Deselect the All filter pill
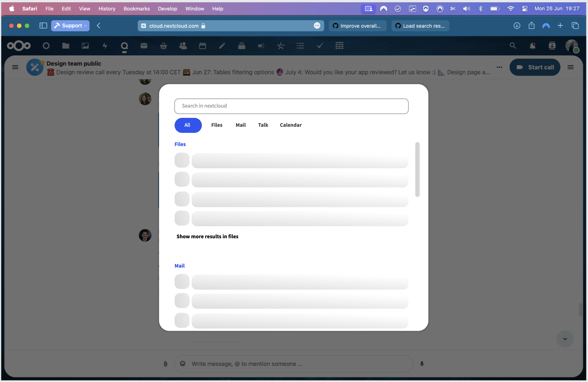588x382 pixels. coord(188,125)
